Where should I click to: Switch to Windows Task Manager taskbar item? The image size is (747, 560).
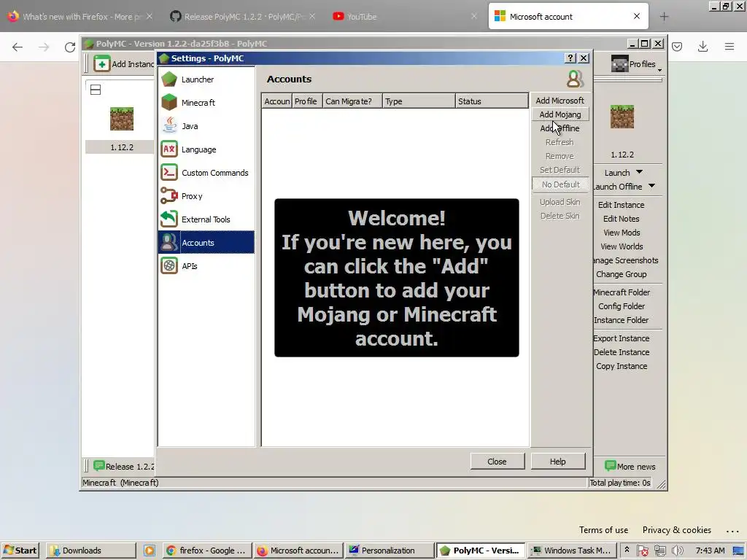point(570,550)
